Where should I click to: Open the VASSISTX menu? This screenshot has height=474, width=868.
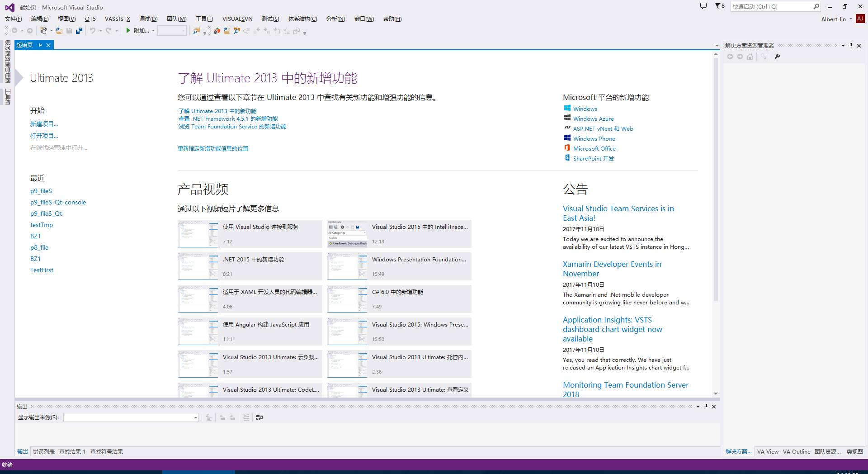point(118,19)
